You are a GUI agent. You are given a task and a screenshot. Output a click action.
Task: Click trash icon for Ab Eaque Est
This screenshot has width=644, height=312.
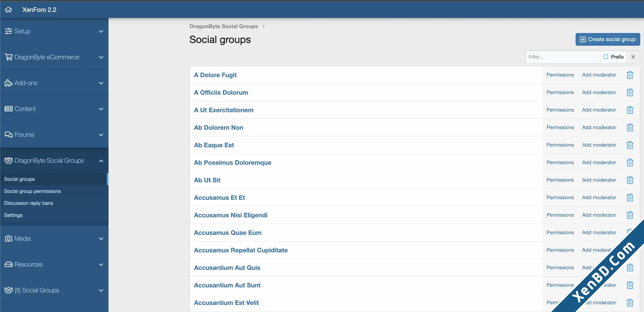click(630, 145)
